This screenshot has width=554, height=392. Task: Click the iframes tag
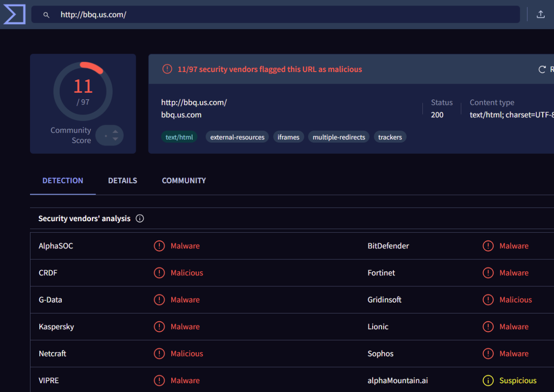289,137
